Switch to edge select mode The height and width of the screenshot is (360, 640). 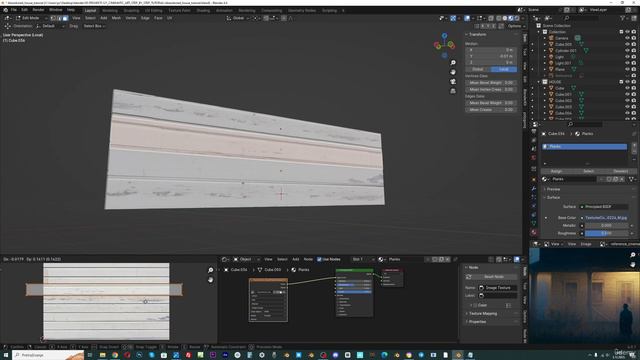point(59,18)
